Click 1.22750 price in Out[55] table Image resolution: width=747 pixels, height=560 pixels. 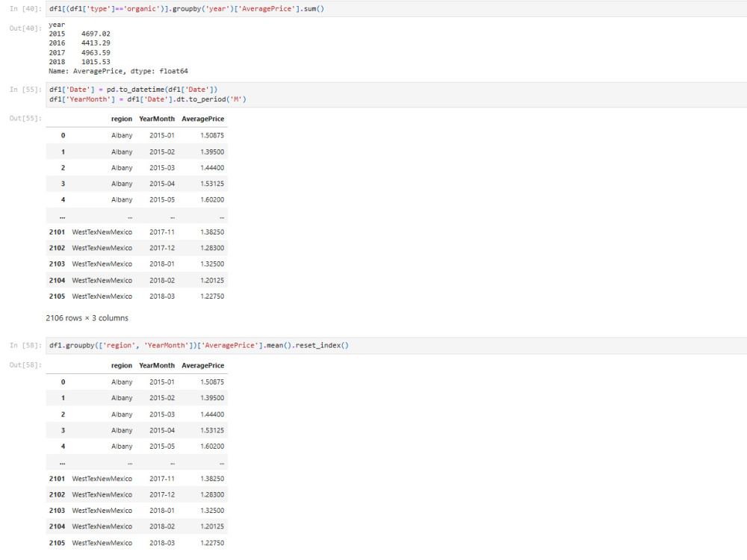(x=212, y=296)
